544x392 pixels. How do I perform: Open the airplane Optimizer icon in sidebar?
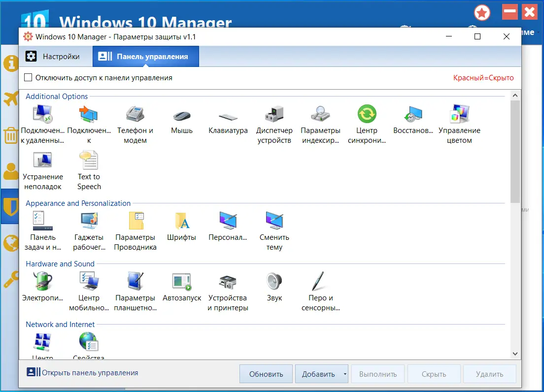[x=10, y=99]
